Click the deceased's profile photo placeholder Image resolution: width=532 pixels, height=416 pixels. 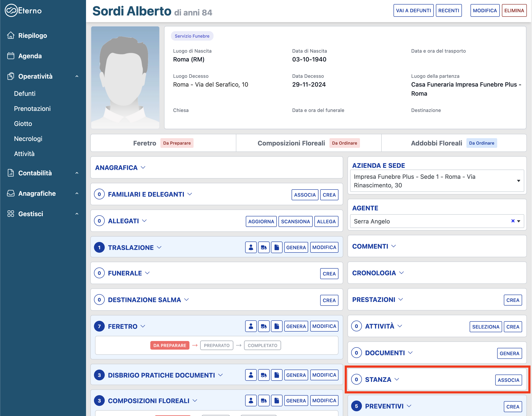coord(125,77)
